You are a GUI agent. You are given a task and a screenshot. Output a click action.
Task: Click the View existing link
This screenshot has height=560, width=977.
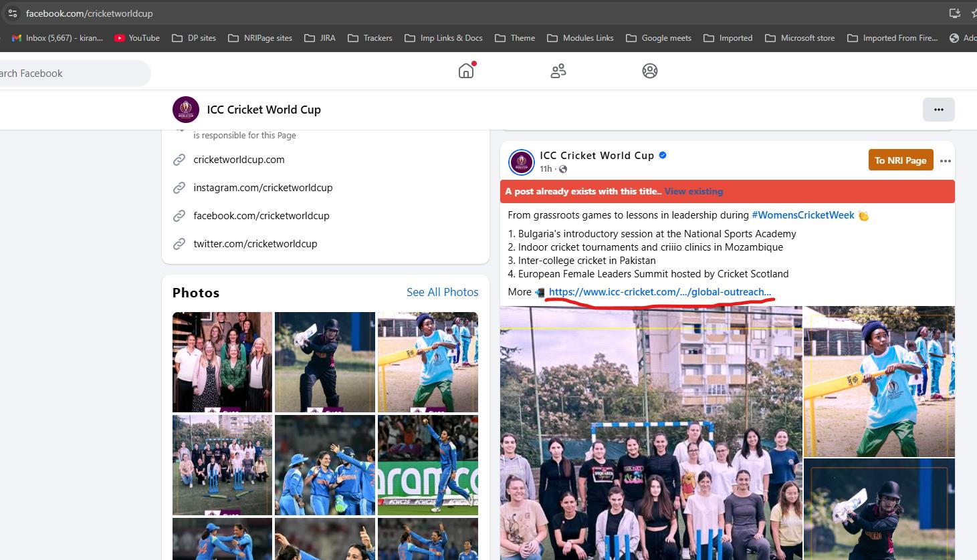click(x=693, y=191)
